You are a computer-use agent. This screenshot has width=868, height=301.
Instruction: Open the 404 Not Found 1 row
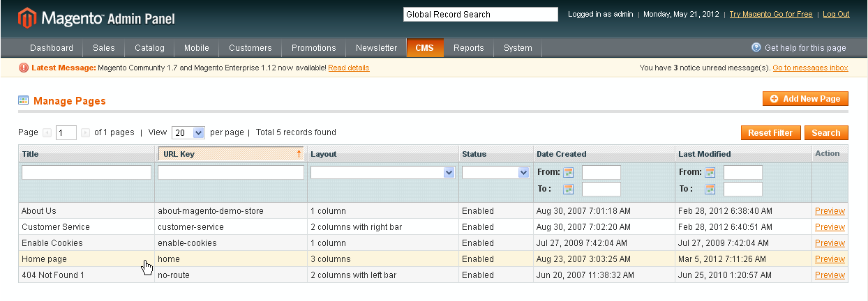[x=433, y=275]
